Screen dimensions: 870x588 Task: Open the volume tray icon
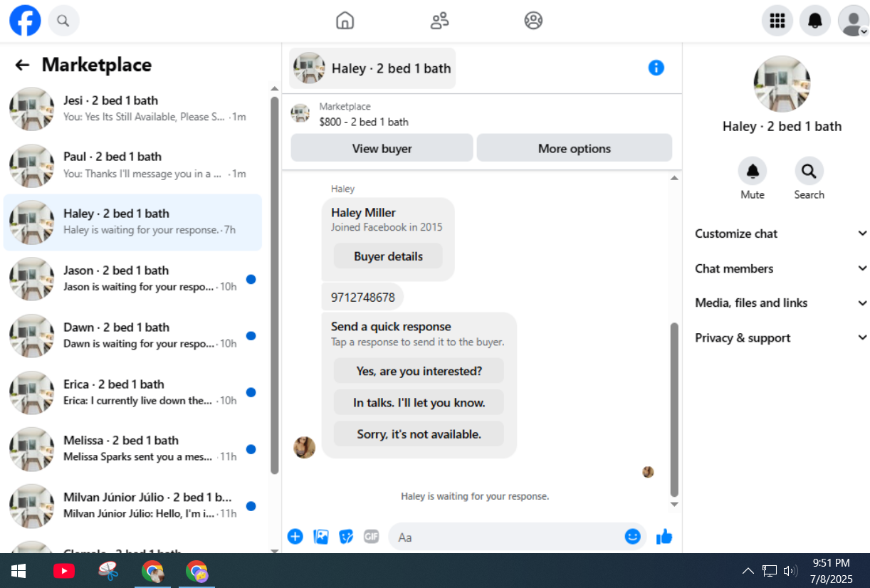(x=790, y=571)
